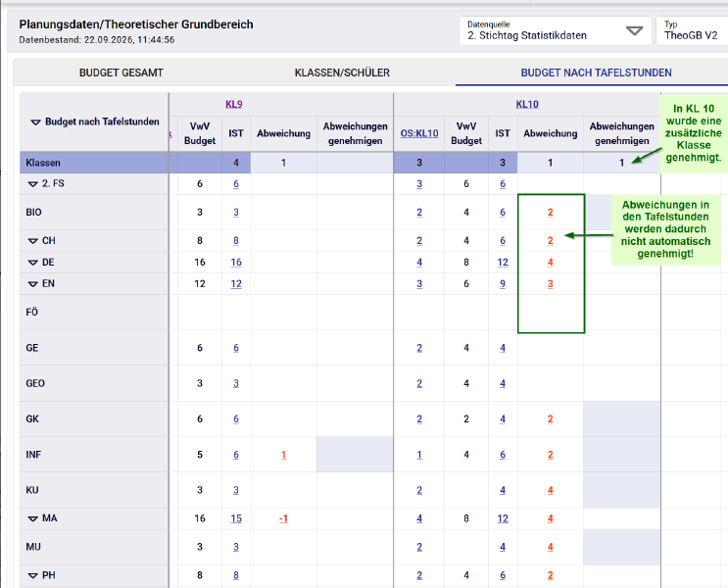Open KL9 IST value 3 for BIO
Viewport: 728px width, 588px height.
pos(236,213)
